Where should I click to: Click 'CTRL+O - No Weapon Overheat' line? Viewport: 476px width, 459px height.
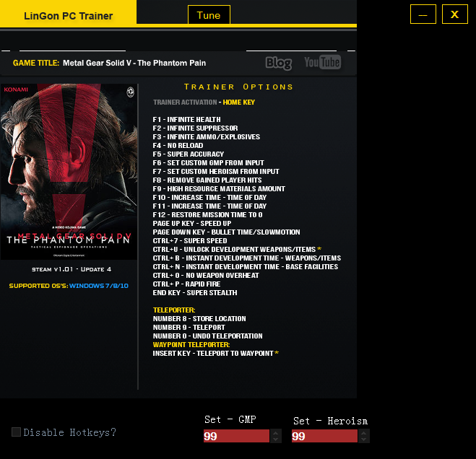tap(206, 276)
